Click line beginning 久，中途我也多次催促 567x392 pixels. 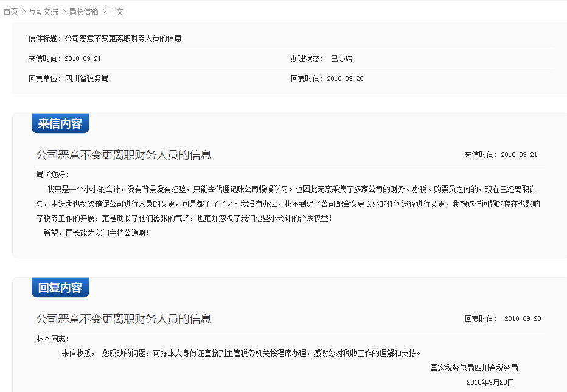pos(288,204)
